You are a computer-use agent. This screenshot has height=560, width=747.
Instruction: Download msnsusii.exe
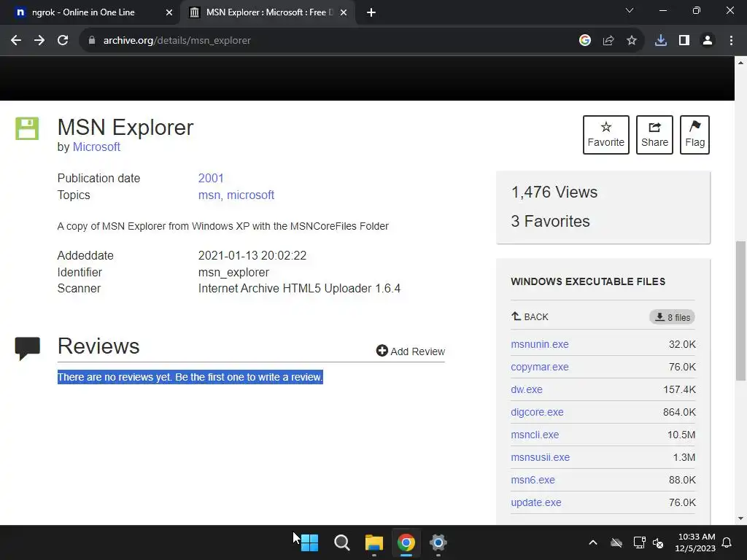541,458
